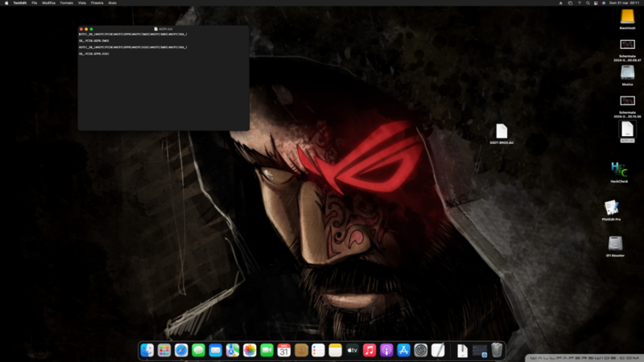Open the Modifica menu

coord(48,3)
